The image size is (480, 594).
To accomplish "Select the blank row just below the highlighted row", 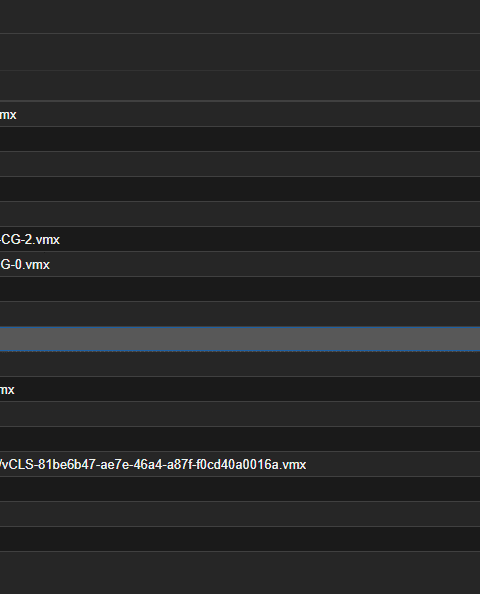I will [x=240, y=364].
